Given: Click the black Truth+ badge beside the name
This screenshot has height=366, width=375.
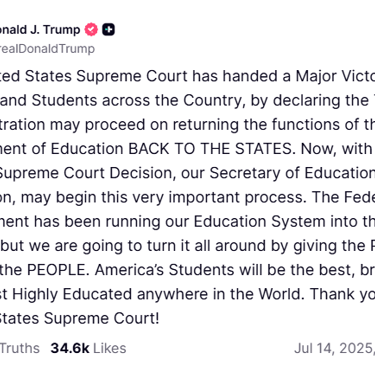Looking at the screenshot, I should (108, 30).
